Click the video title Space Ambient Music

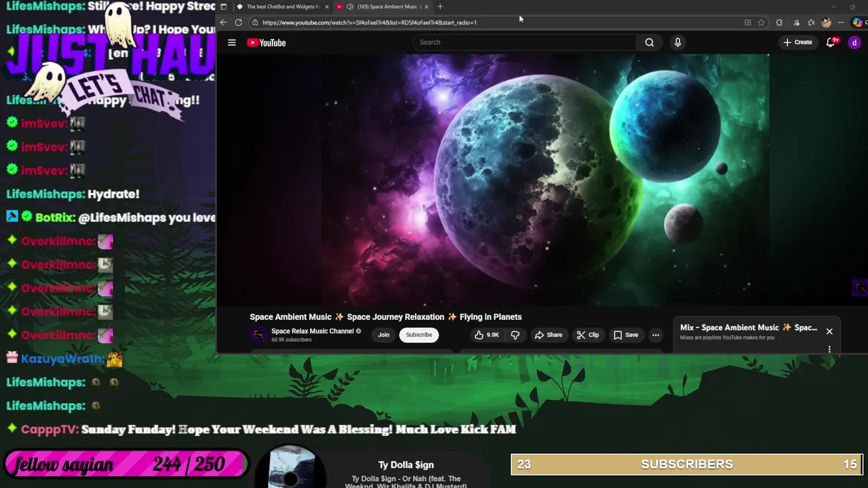(385, 317)
